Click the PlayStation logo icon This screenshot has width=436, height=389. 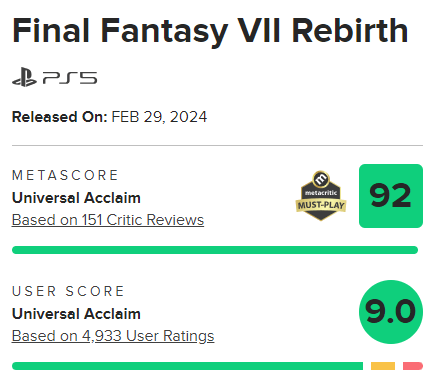[x=24, y=78]
